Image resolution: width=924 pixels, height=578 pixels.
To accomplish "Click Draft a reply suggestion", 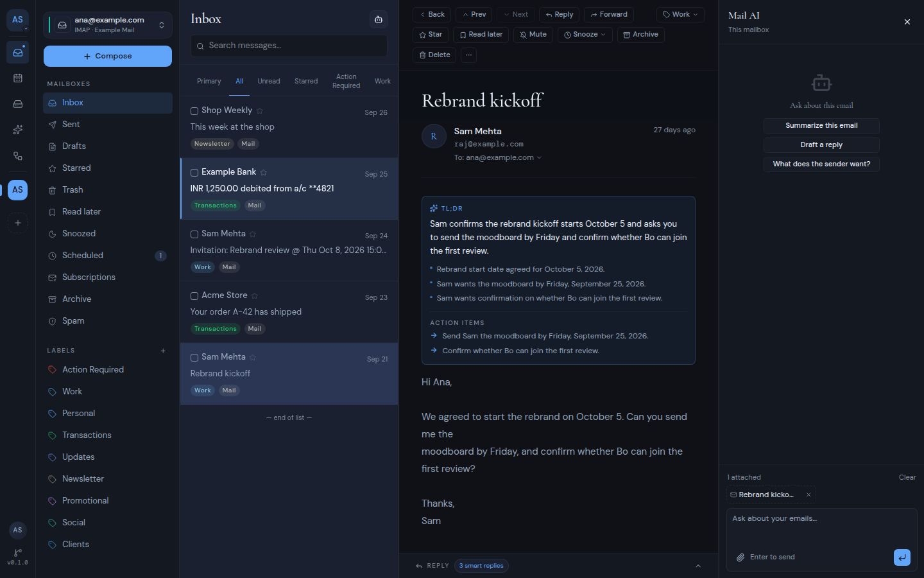I will tap(821, 145).
